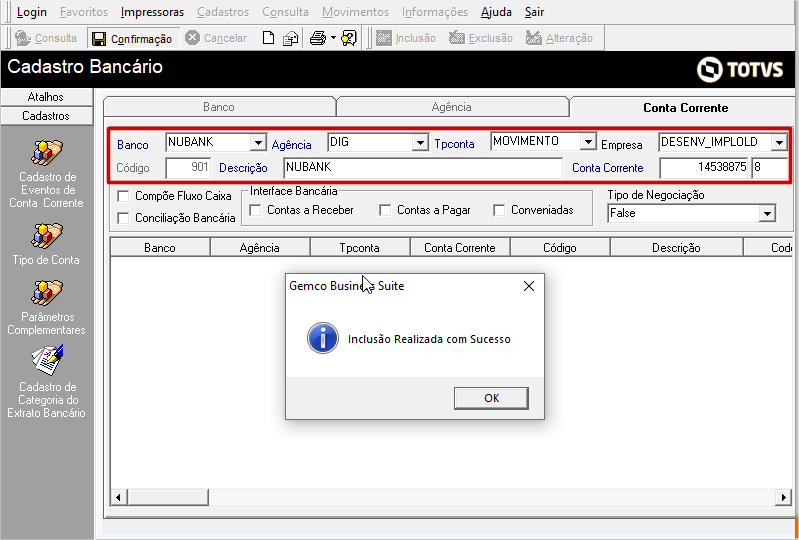The width and height of the screenshot is (799, 540).
Task: Open the Cadastros menu in menu bar
Action: (x=223, y=12)
